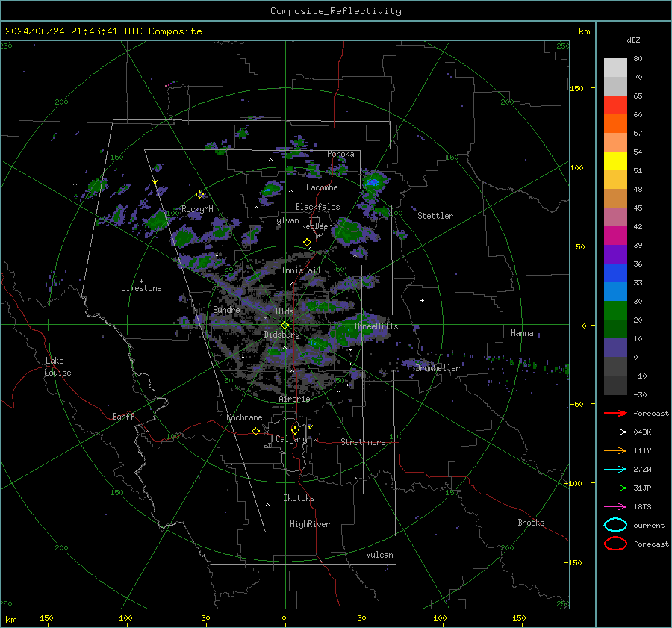Pick the dark orange 60-57 dBZ swatch
Screen dimensions: 672x628
[x=615, y=124]
